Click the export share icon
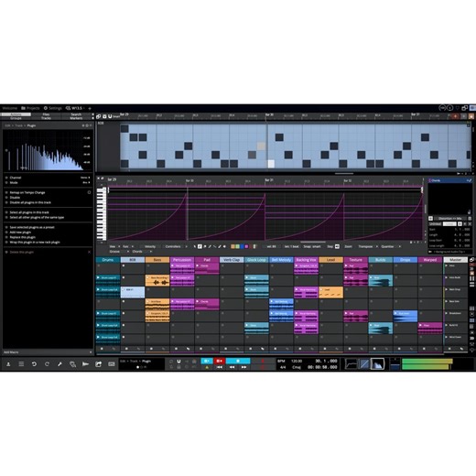 (x=98, y=364)
